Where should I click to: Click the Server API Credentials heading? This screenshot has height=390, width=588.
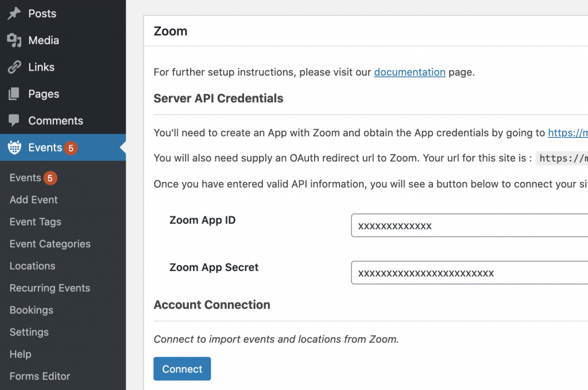(x=218, y=98)
